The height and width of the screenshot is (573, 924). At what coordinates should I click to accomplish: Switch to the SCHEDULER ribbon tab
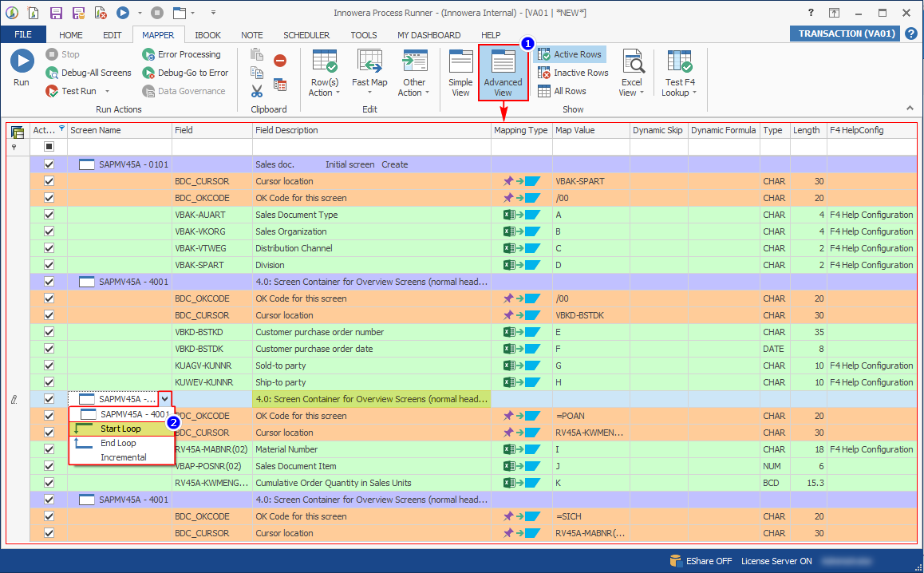click(x=306, y=35)
